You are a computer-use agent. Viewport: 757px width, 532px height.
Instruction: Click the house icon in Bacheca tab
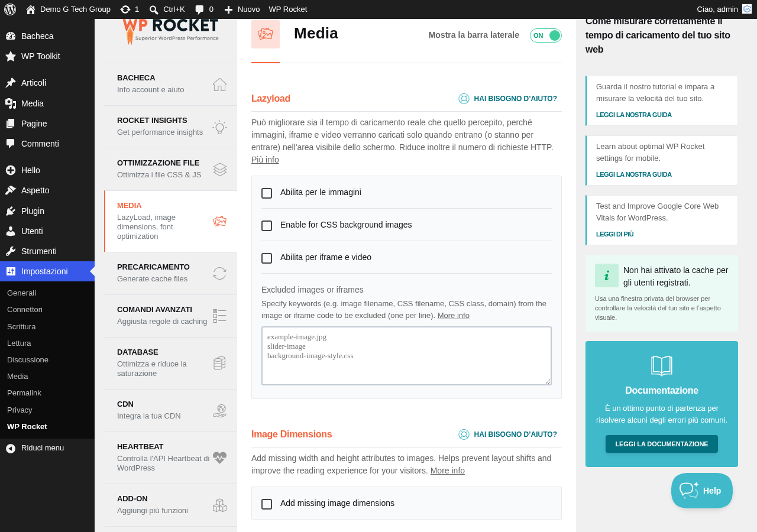pyautogui.click(x=219, y=85)
